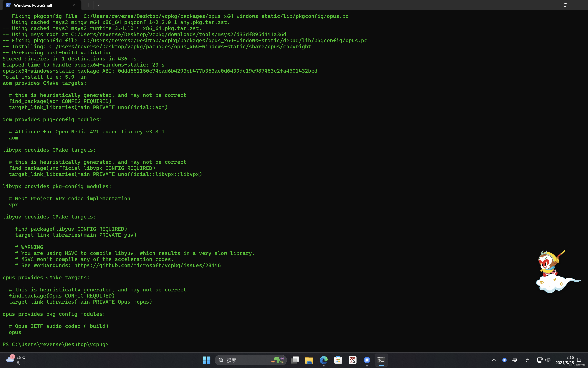Switch input language via 英 indicator
Screen dimensions: 588x368
(x=515, y=360)
